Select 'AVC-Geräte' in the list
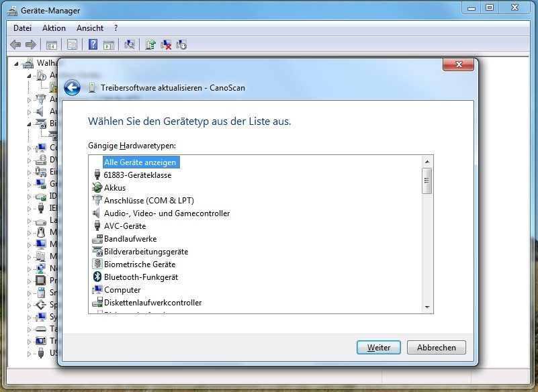Viewport: 538px width, 392px height. (125, 226)
